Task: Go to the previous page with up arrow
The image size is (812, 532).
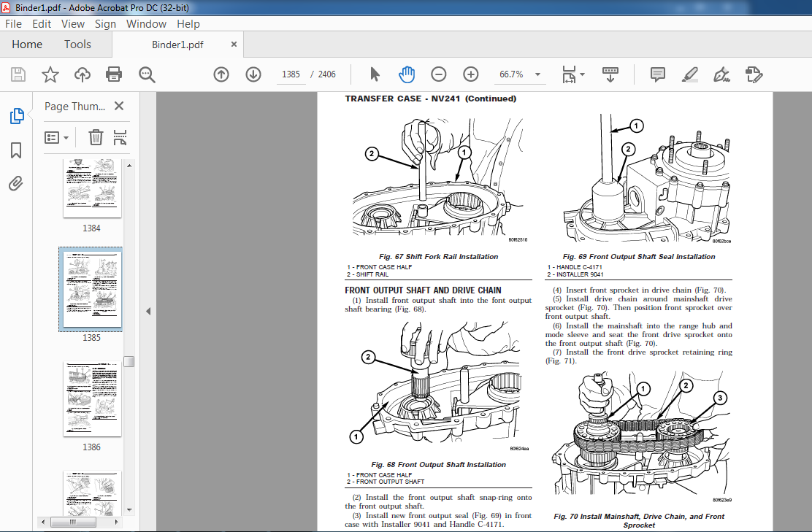Action: tap(221, 74)
